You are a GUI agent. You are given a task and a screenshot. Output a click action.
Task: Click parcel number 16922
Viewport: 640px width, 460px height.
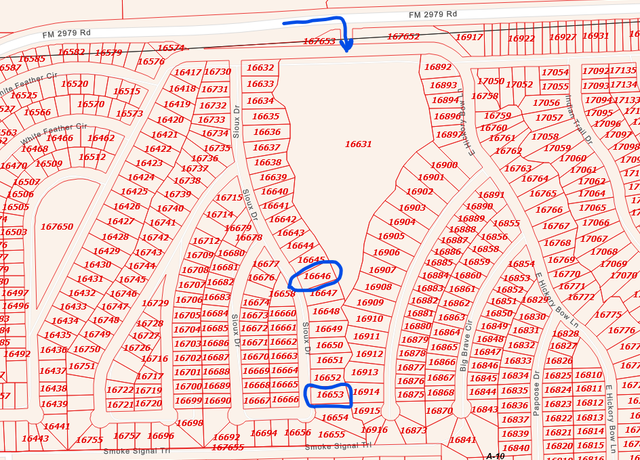point(521,39)
